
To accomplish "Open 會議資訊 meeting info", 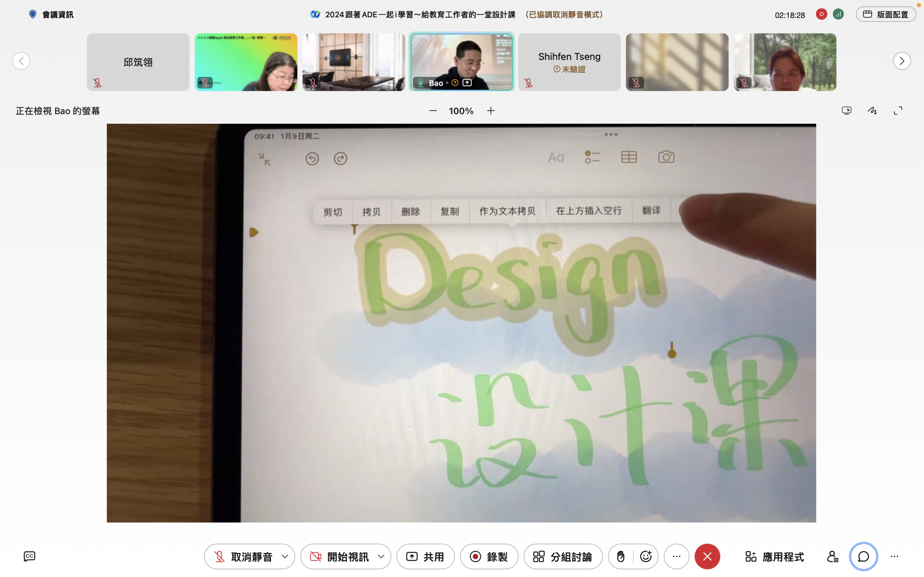I will coord(51,14).
